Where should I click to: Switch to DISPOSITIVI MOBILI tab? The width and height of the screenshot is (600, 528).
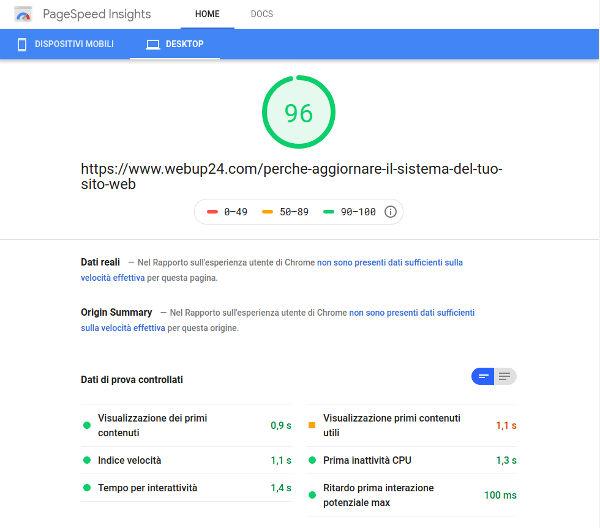(x=65, y=44)
